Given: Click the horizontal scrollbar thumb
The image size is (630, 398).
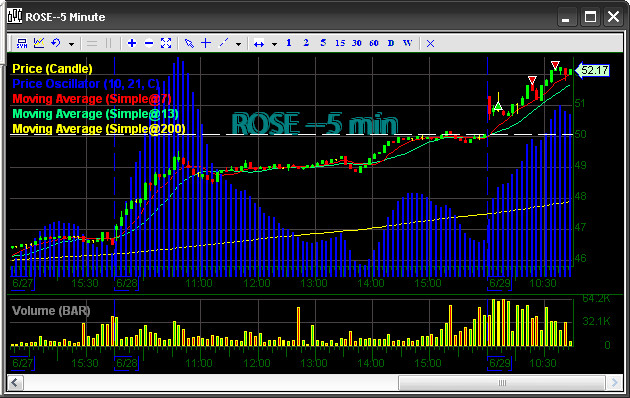Looking at the screenshot, I should point(502,383).
